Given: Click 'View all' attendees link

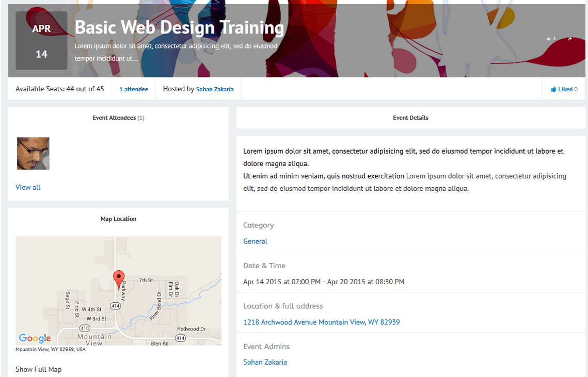Looking at the screenshot, I should click(x=28, y=187).
